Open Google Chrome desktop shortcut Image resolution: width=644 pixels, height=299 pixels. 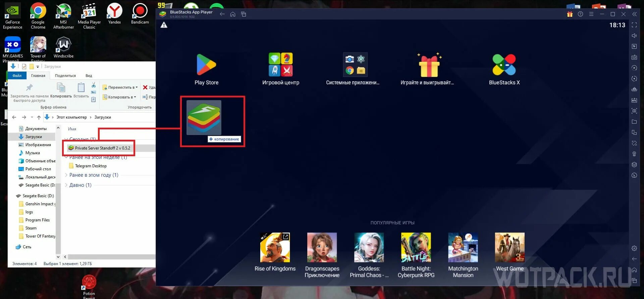coord(38,16)
